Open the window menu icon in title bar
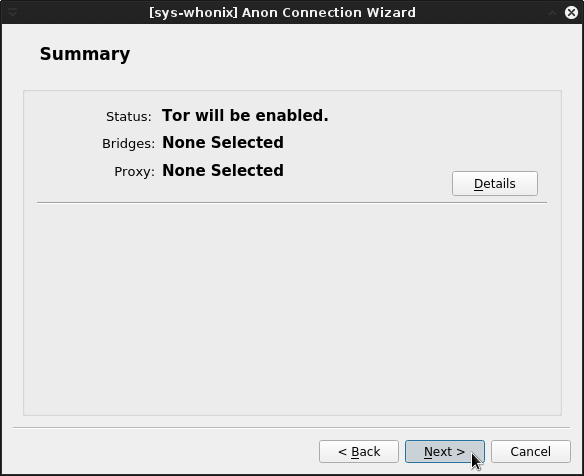Screen dimensions: 584x476 (12, 13)
